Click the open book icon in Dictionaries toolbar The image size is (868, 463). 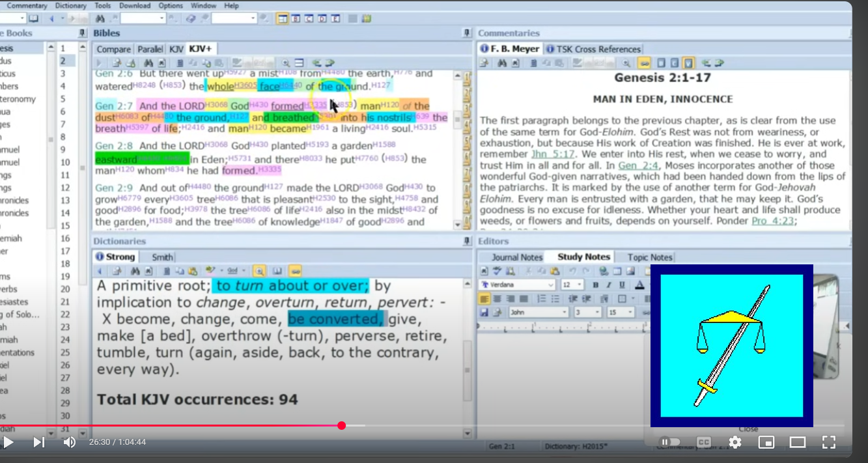[x=277, y=271]
